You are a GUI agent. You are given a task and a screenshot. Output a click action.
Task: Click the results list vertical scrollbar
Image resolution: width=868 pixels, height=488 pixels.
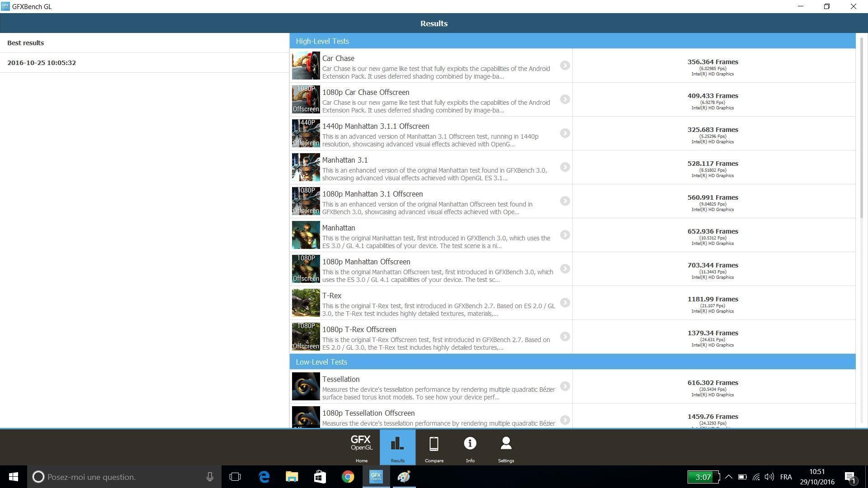[x=862, y=129]
